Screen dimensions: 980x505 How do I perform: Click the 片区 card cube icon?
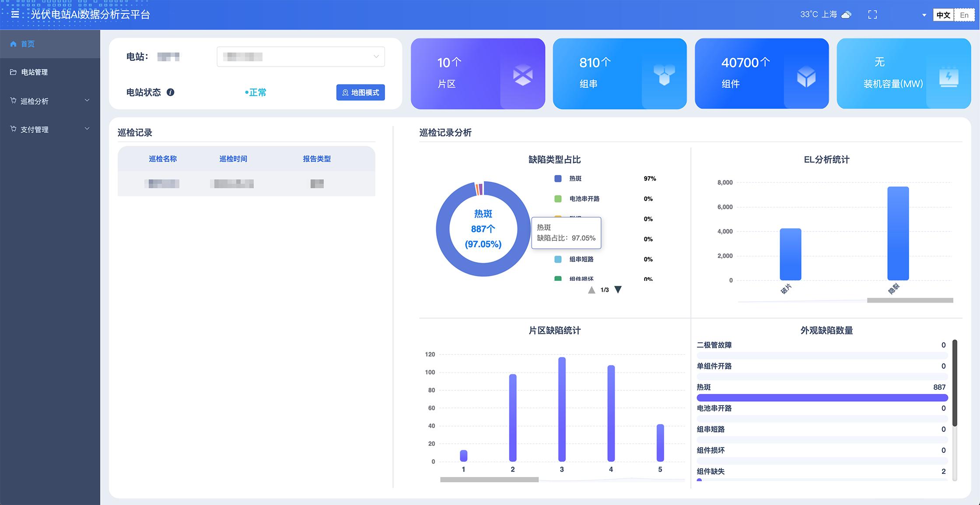point(523,75)
